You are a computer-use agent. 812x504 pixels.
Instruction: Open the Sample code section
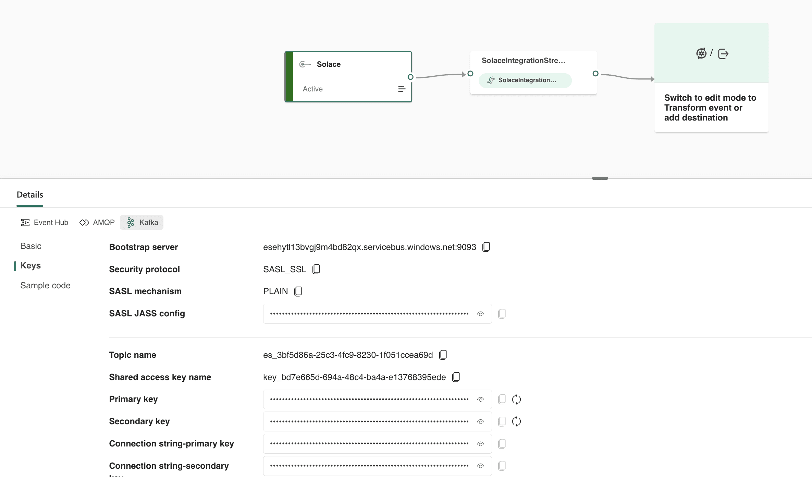46,285
